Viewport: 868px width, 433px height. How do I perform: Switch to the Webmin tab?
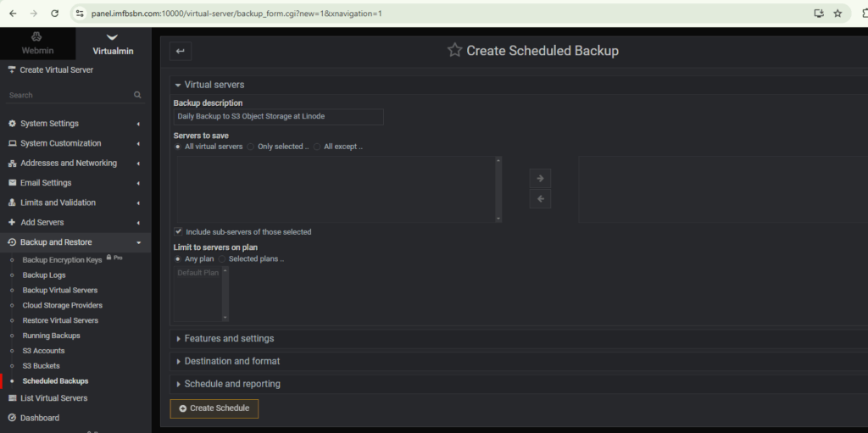[x=36, y=44]
